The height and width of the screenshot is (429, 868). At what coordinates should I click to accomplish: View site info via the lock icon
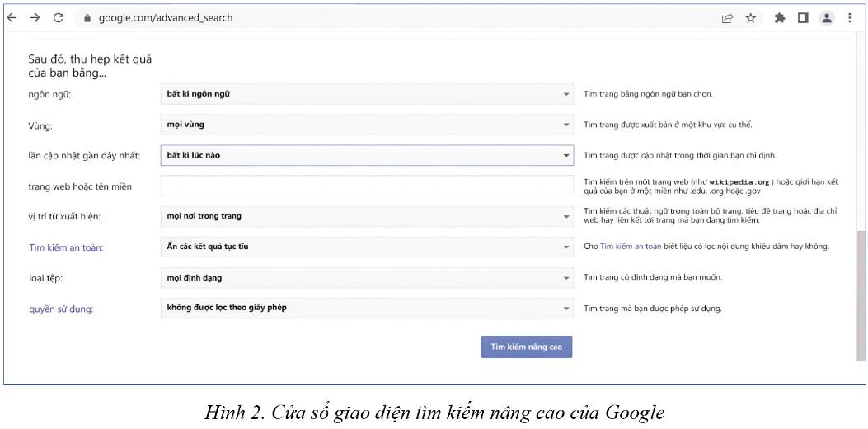tap(87, 18)
